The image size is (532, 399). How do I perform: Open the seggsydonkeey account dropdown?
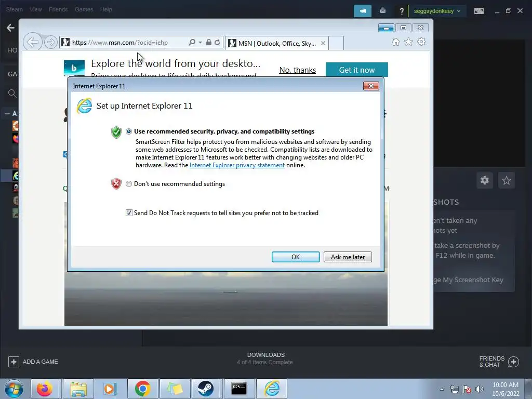coord(437,11)
